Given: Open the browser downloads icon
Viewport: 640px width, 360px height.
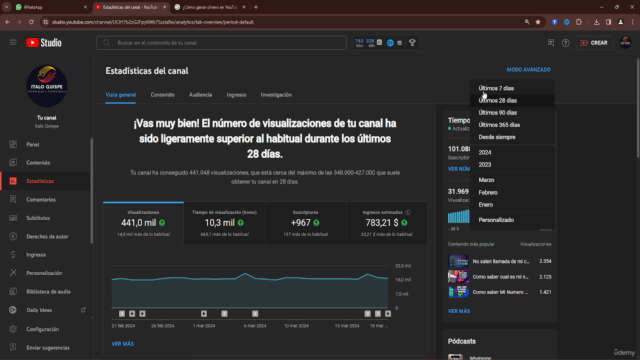Looking at the screenshot, I should (596, 22).
